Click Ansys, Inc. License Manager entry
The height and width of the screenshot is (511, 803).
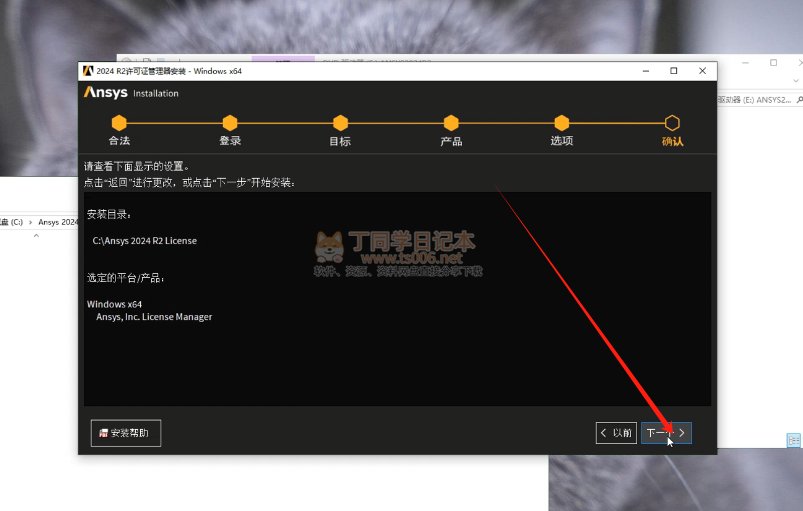[154, 317]
